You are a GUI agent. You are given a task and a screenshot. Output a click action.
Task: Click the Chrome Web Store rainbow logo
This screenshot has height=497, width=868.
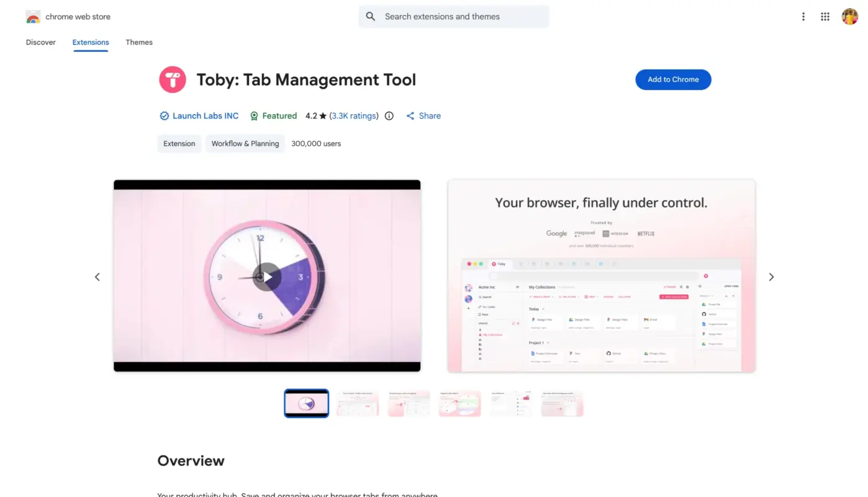pyautogui.click(x=33, y=17)
